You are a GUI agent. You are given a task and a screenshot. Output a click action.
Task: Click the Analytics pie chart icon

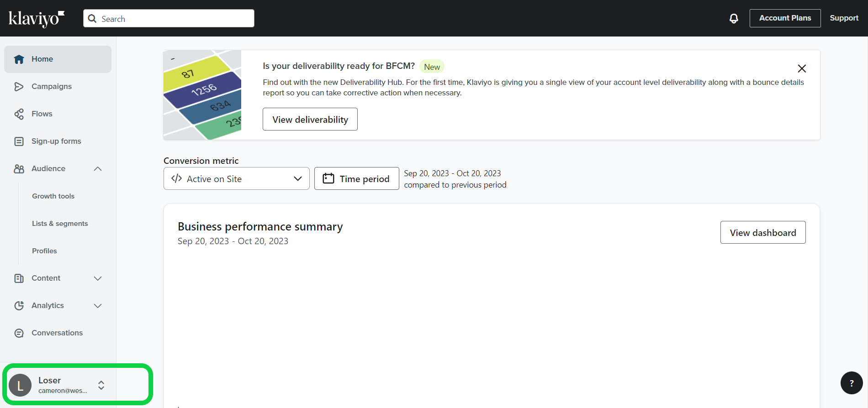[x=19, y=306]
